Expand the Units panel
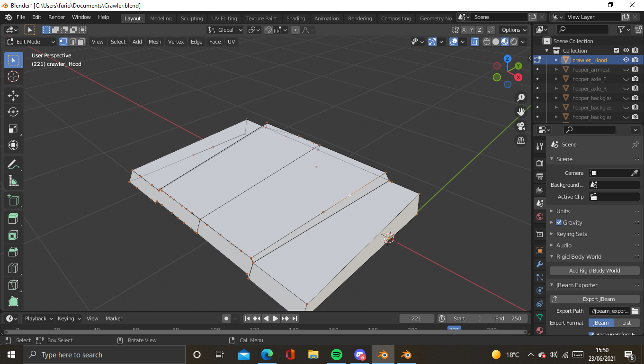644x364 pixels. 563,211
